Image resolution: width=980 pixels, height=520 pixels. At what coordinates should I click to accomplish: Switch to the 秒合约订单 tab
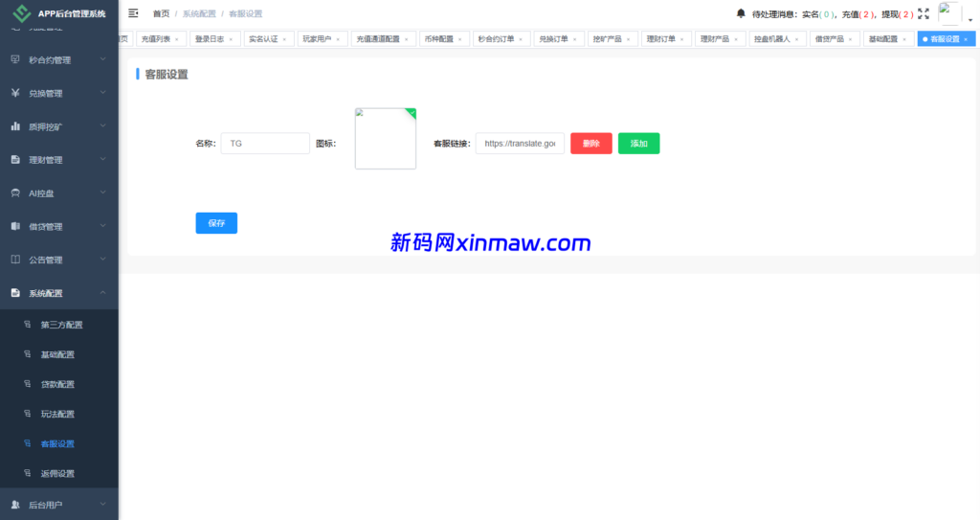coord(501,39)
